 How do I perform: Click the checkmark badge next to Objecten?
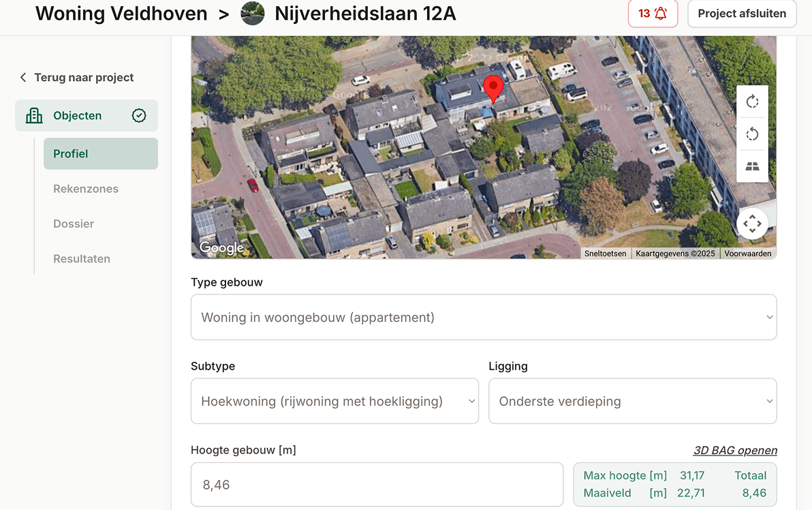coord(139,115)
